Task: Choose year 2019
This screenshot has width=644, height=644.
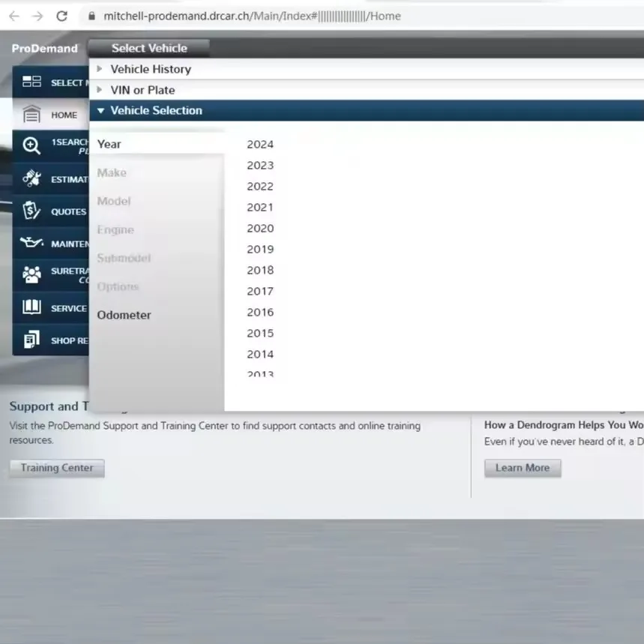Action: 260,249
